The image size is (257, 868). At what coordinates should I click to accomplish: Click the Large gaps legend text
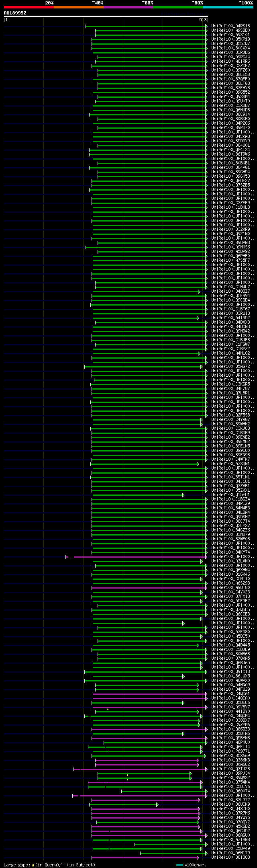pyautogui.click(x=49, y=865)
